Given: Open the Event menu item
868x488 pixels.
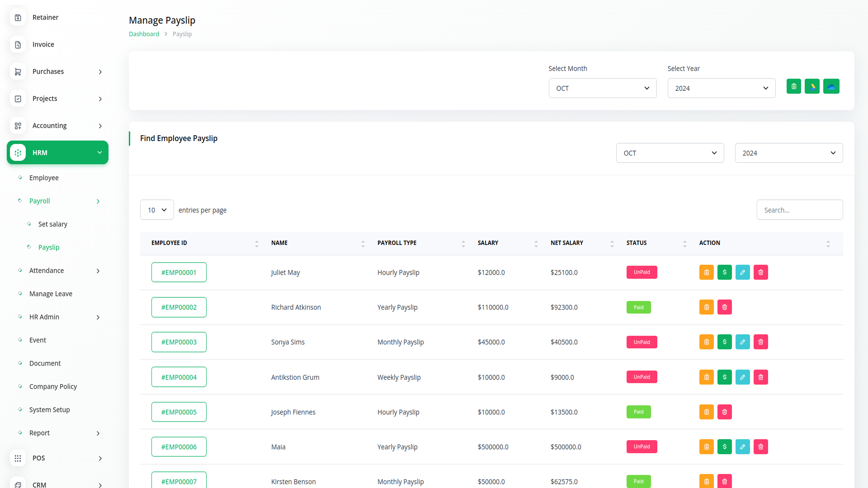Looking at the screenshot, I should [38, 340].
